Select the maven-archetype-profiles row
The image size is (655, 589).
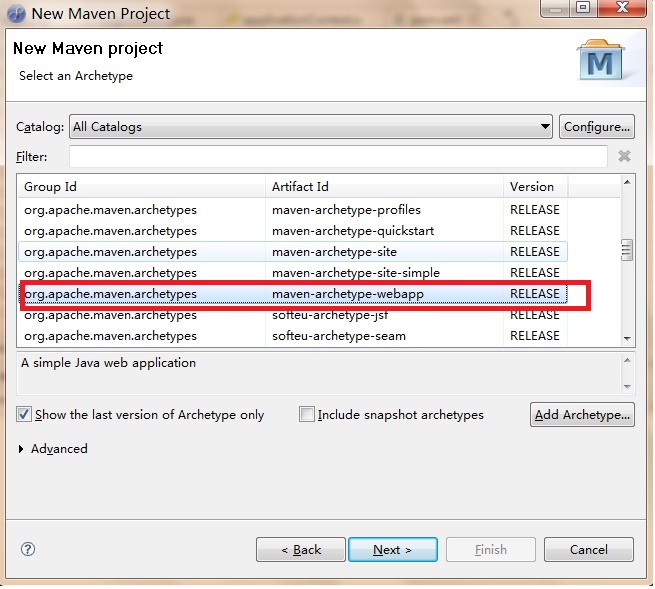292,210
